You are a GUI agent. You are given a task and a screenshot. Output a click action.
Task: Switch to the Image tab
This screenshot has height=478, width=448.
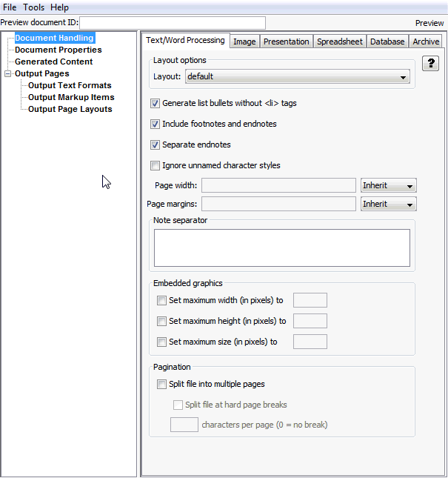[x=244, y=42]
